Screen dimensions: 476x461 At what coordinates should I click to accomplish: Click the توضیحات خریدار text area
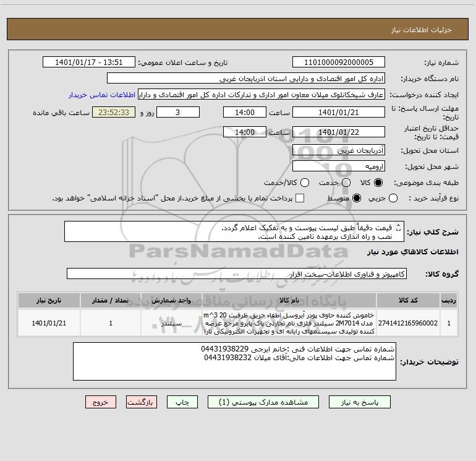coord(234,361)
